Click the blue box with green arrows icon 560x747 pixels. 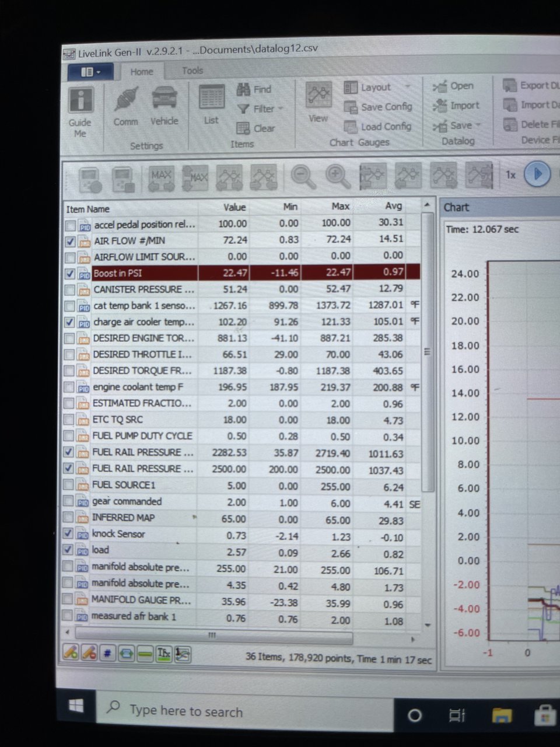pyautogui.click(x=126, y=654)
